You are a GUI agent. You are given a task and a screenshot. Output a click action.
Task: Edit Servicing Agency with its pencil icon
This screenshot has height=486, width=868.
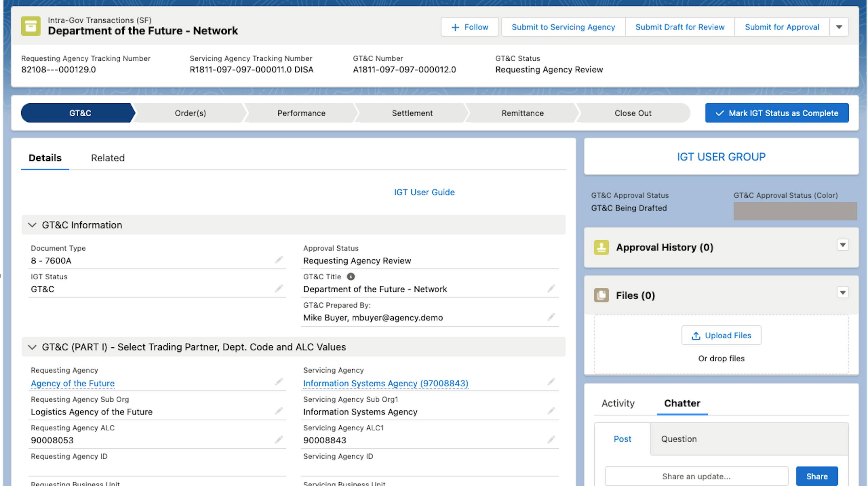(551, 382)
